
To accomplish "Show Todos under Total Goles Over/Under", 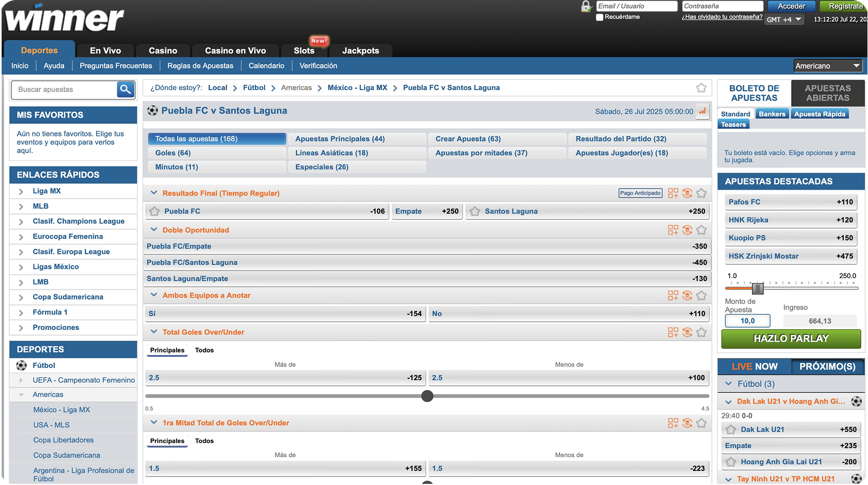I will [204, 350].
